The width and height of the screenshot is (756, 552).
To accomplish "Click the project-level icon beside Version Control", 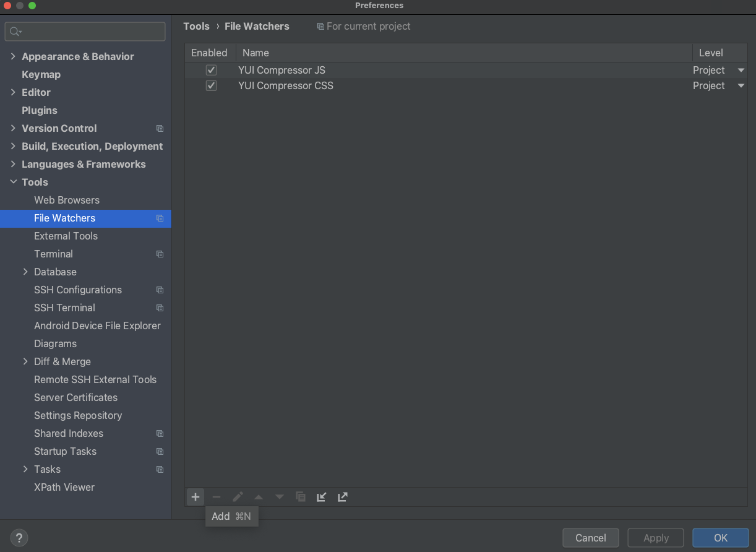I will tap(160, 129).
